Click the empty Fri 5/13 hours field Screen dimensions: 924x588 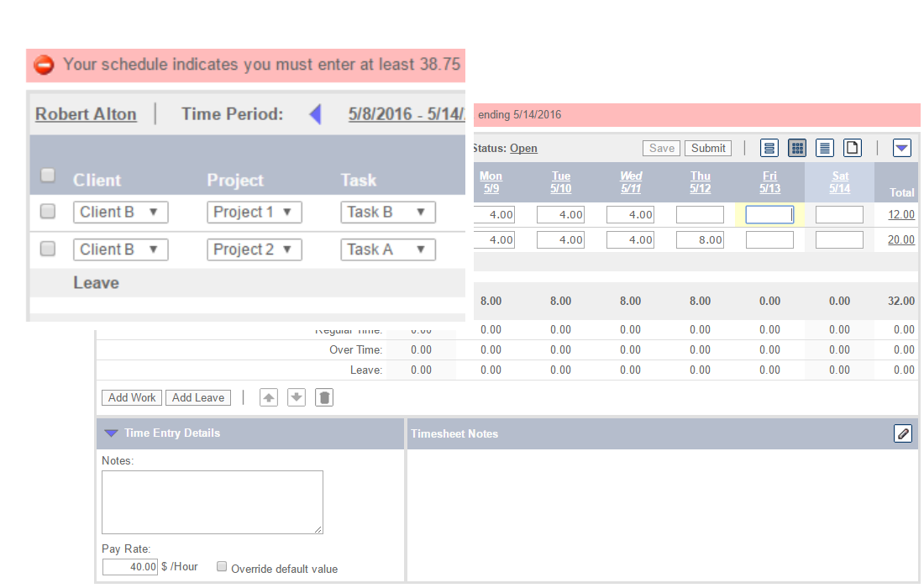[x=769, y=214]
